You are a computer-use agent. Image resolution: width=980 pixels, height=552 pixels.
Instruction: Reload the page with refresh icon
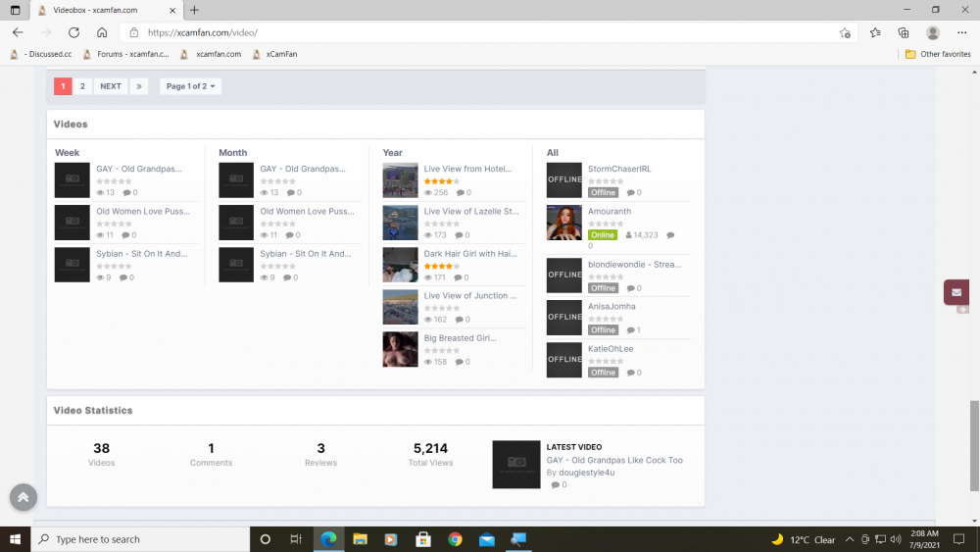73,32
